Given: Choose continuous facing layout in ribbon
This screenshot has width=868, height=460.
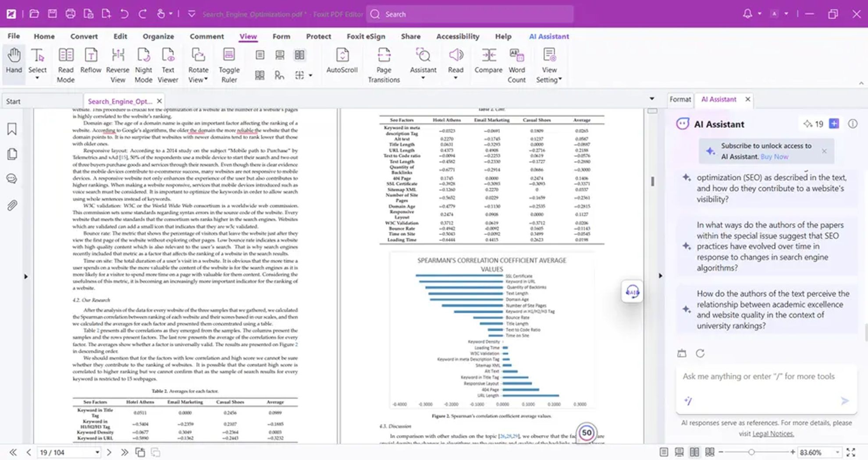Looking at the screenshot, I should click(260, 75).
